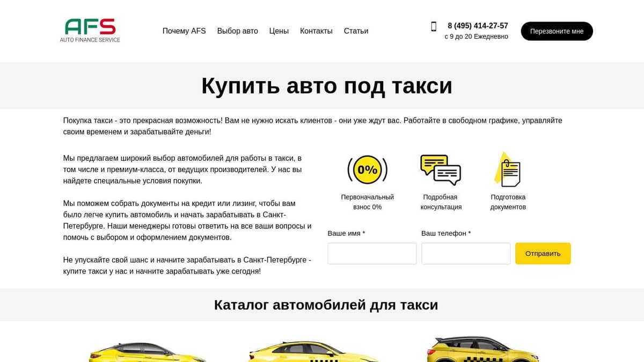Go to the Цены page

click(279, 31)
